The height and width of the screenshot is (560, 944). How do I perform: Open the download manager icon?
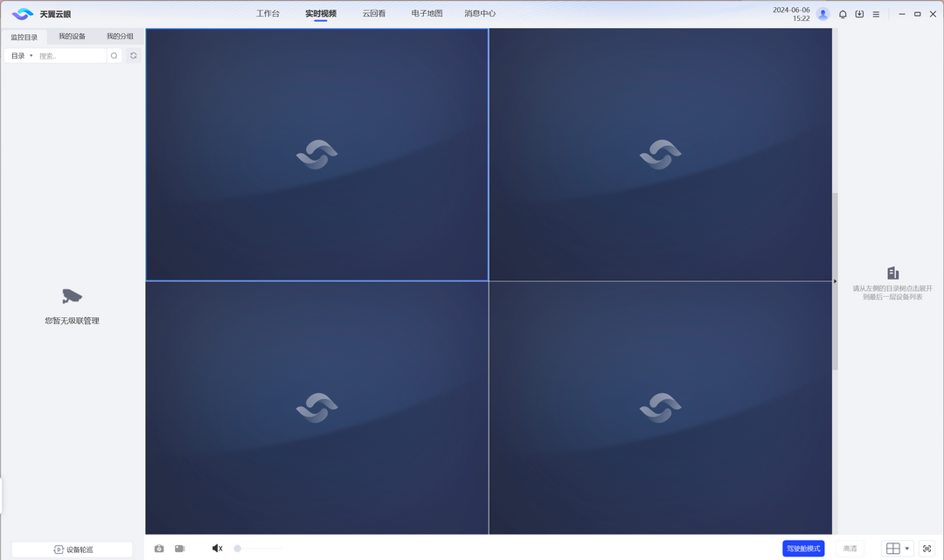tap(859, 14)
